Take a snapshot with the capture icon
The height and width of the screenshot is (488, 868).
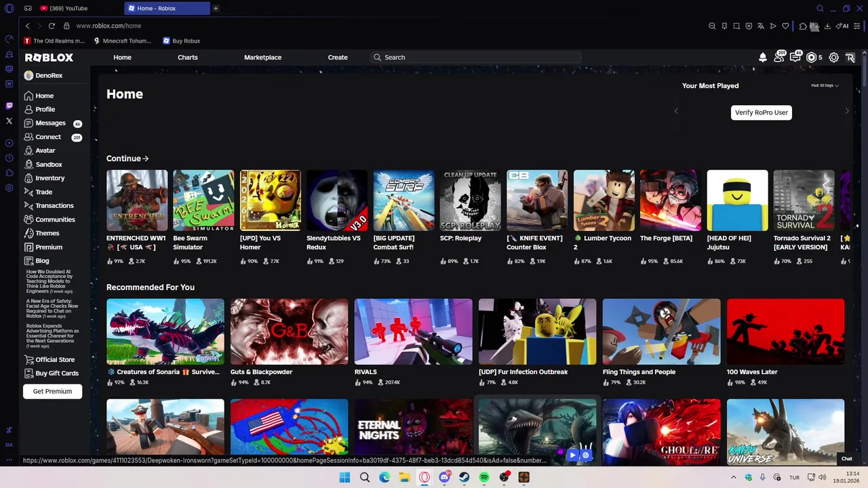coord(736,26)
